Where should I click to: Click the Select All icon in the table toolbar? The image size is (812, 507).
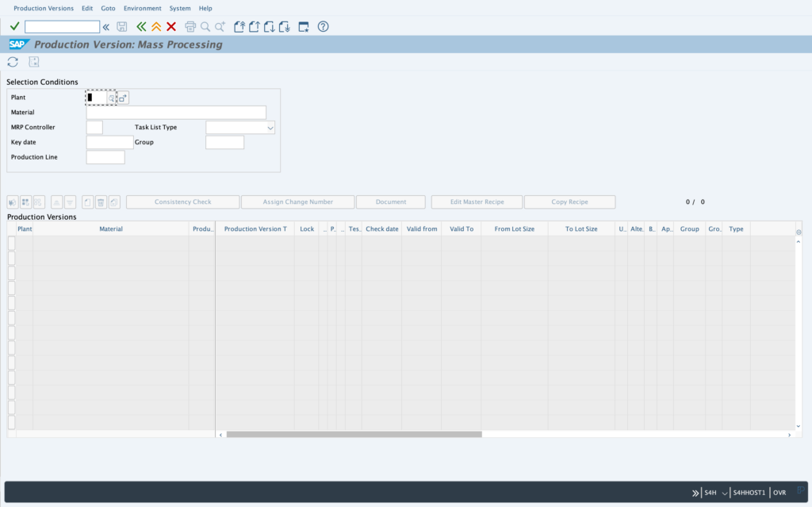click(x=25, y=202)
